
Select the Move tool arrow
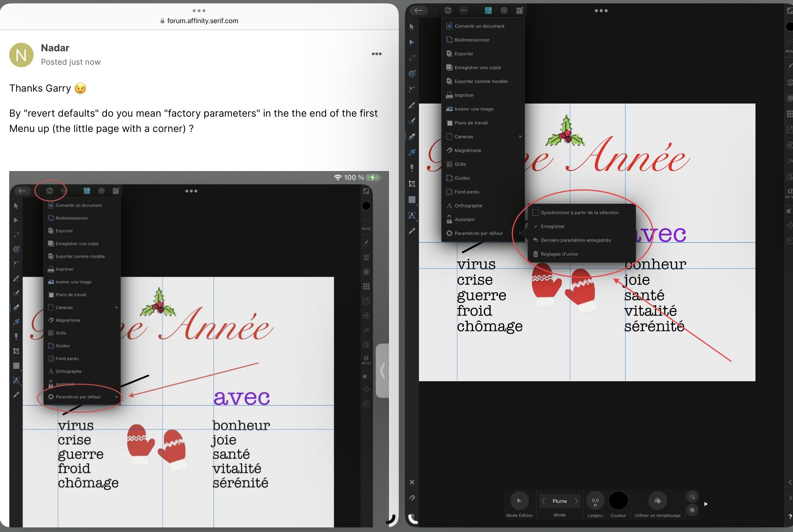pyautogui.click(x=412, y=27)
